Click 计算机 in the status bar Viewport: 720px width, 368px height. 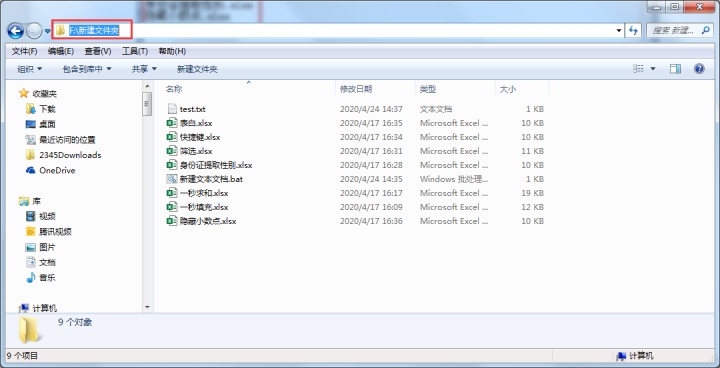click(641, 356)
